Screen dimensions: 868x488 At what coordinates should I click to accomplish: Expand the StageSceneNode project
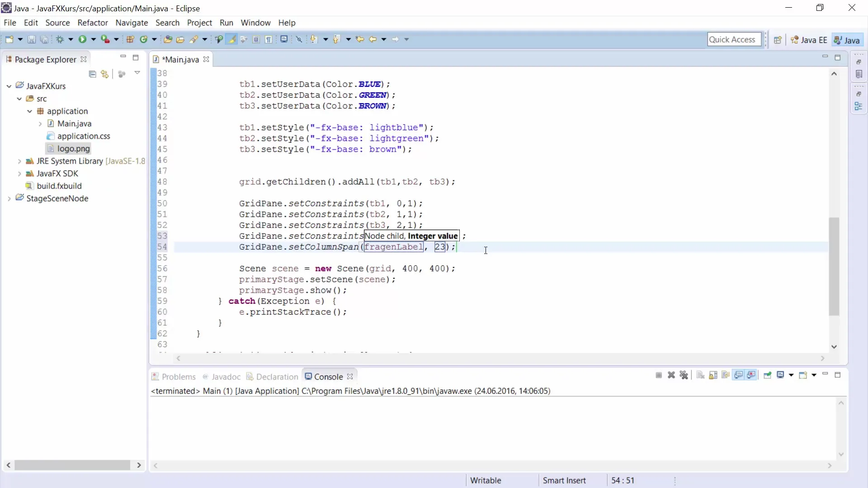point(9,198)
